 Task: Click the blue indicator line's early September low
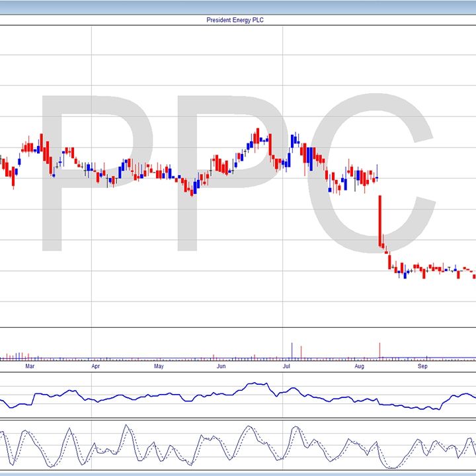coord(436,409)
